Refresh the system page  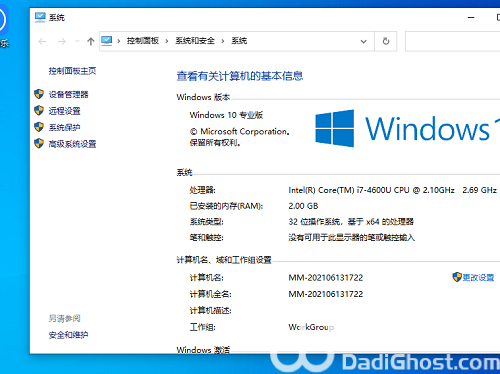pos(386,41)
